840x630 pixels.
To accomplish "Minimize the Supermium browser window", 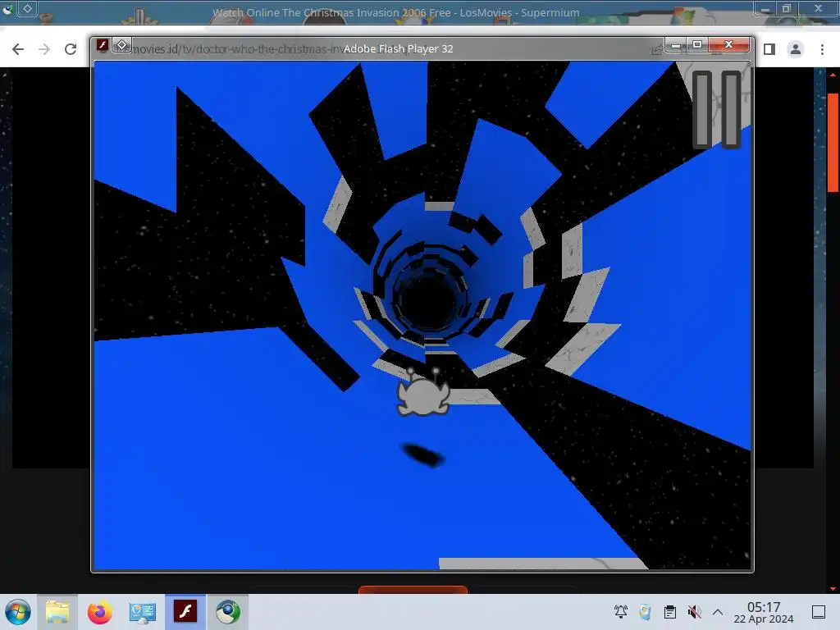I will click(x=765, y=8).
